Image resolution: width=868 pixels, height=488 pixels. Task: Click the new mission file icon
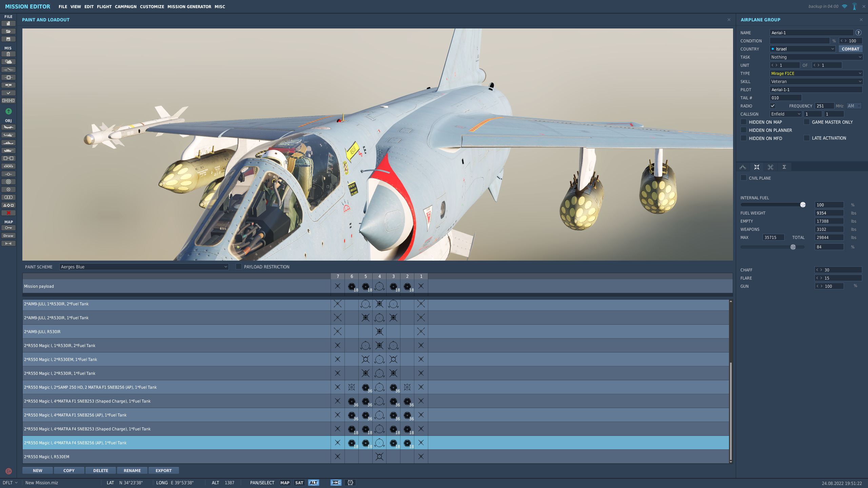pos(8,23)
